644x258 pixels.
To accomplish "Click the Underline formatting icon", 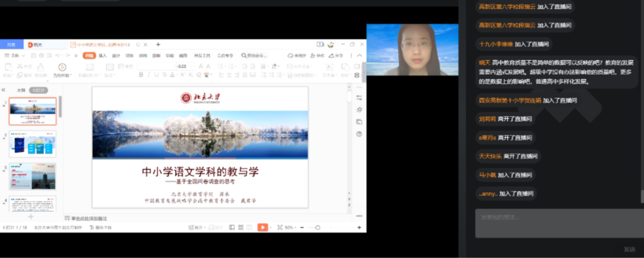I will tap(156, 75).
